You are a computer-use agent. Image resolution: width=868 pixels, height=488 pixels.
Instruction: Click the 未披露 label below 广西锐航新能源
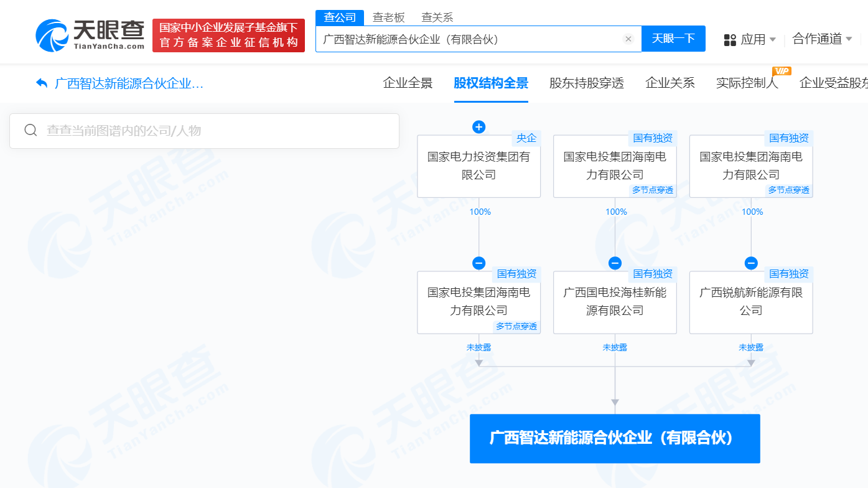[751, 347]
